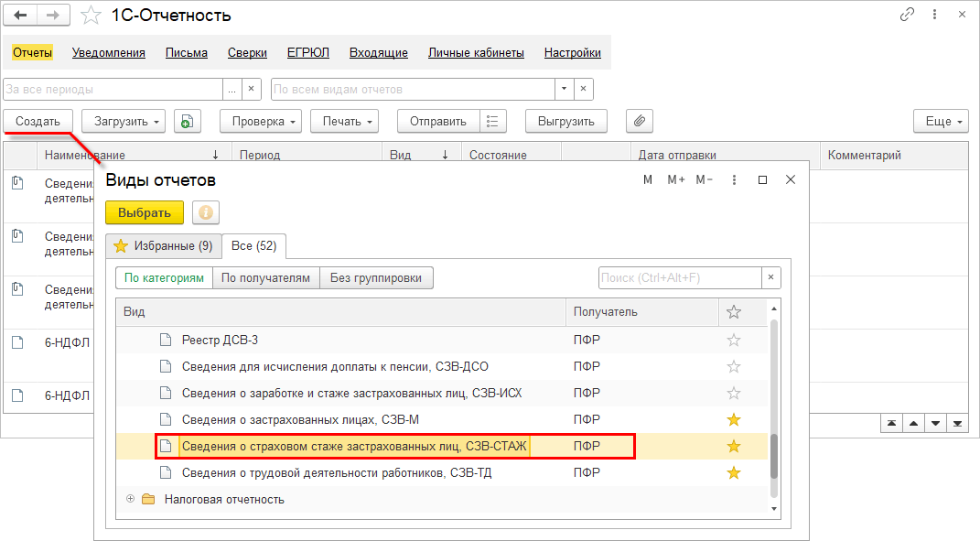This screenshot has width=980, height=541.
Task: Switch to the Все (52) tab
Action: coord(253,246)
